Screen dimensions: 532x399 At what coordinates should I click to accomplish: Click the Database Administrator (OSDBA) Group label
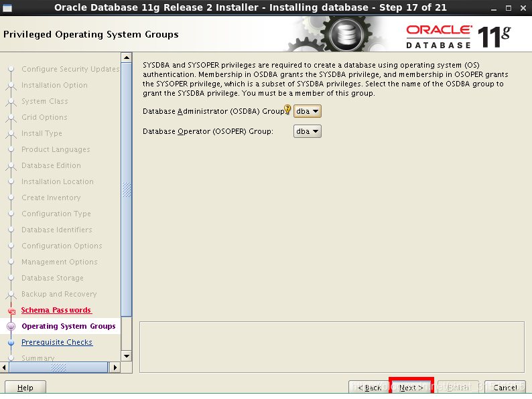(x=214, y=111)
